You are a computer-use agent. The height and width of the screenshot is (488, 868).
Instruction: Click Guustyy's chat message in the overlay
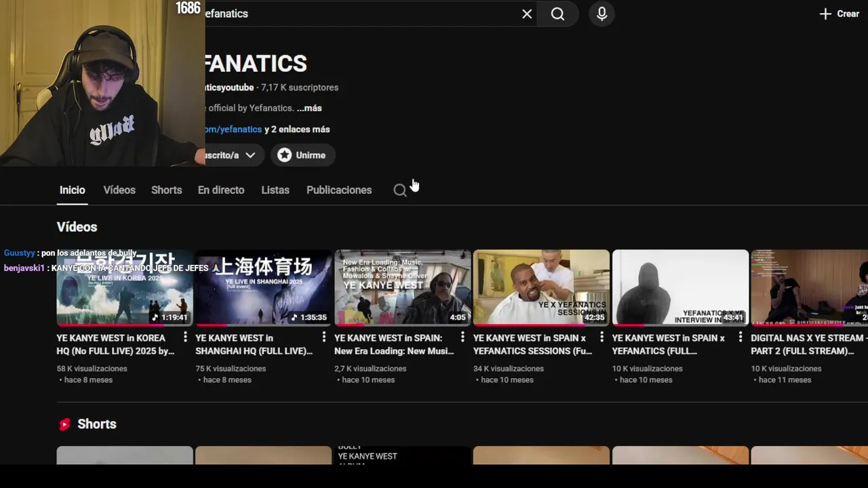(x=71, y=253)
